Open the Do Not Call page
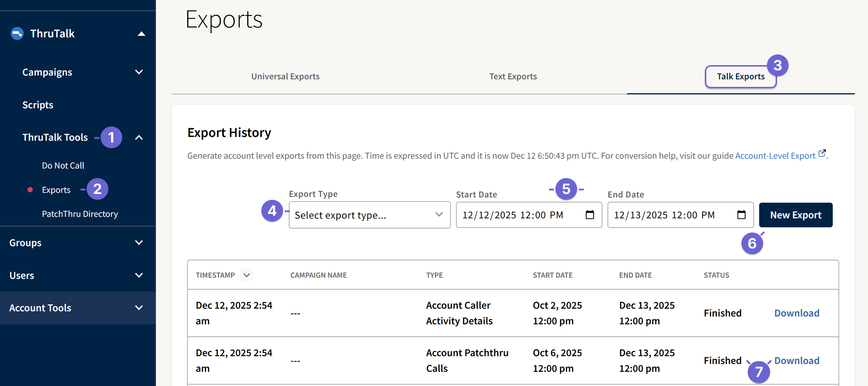Screen dimensions: 868x386 pos(63,165)
